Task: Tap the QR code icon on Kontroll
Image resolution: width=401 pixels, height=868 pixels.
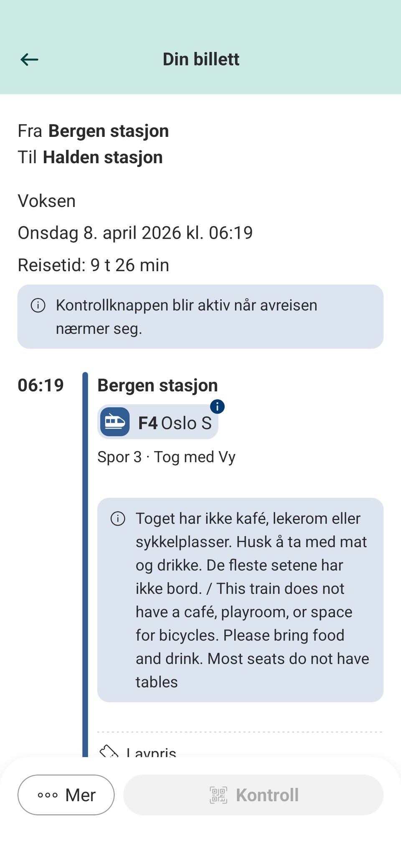Action: 218,795
